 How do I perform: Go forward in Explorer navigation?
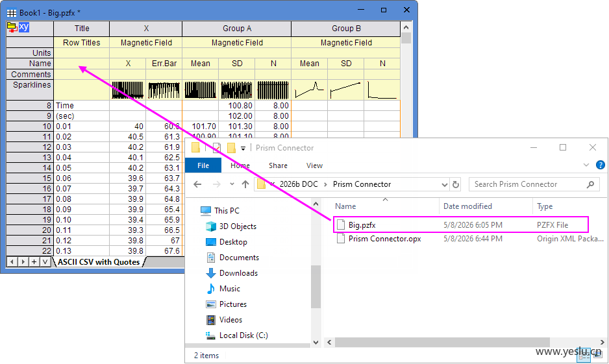(216, 184)
